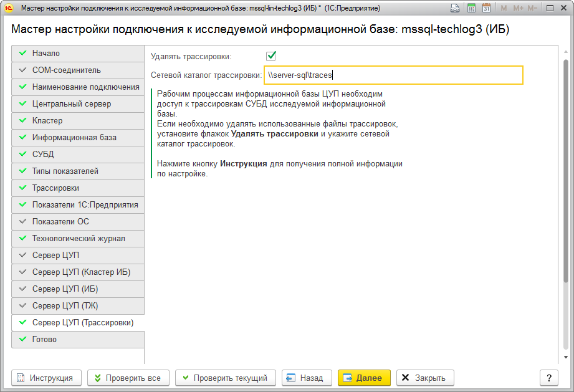Click the Проверить все button
The width and height of the screenshot is (574, 392).
pyautogui.click(x=128, y=378)
